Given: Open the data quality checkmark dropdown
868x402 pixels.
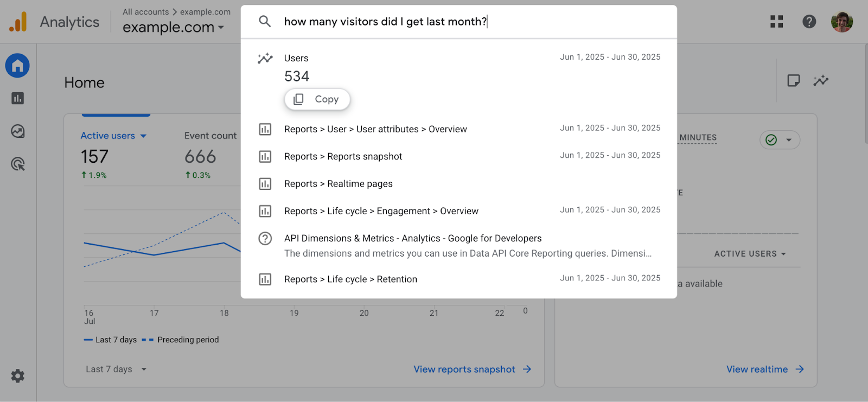Looking at the screenshot, I should tap(780, 140).
